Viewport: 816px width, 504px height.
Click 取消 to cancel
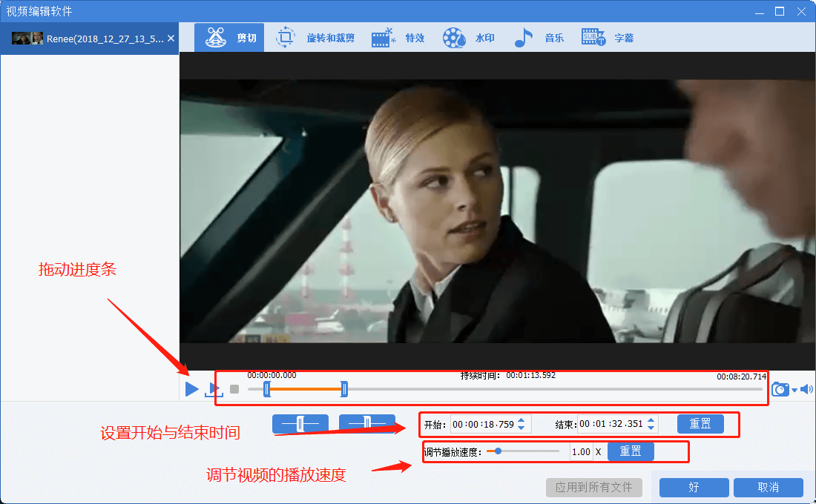coord(769,488)
